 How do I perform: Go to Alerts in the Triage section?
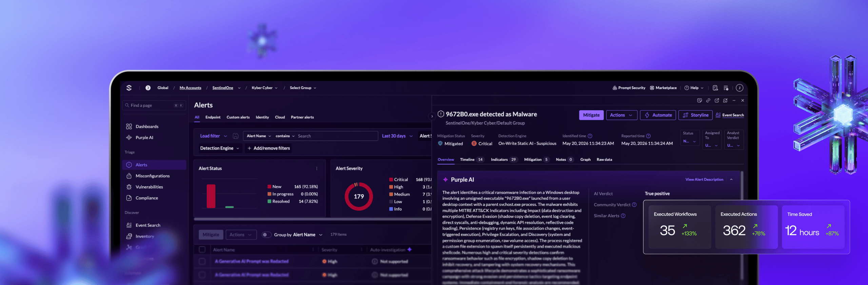154,165
